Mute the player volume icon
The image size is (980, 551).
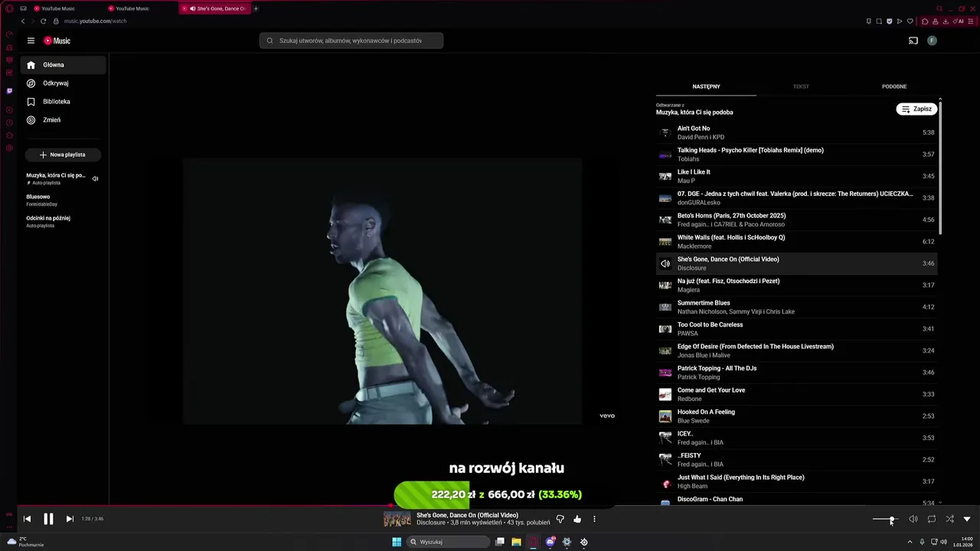click(x=913, y=519)
